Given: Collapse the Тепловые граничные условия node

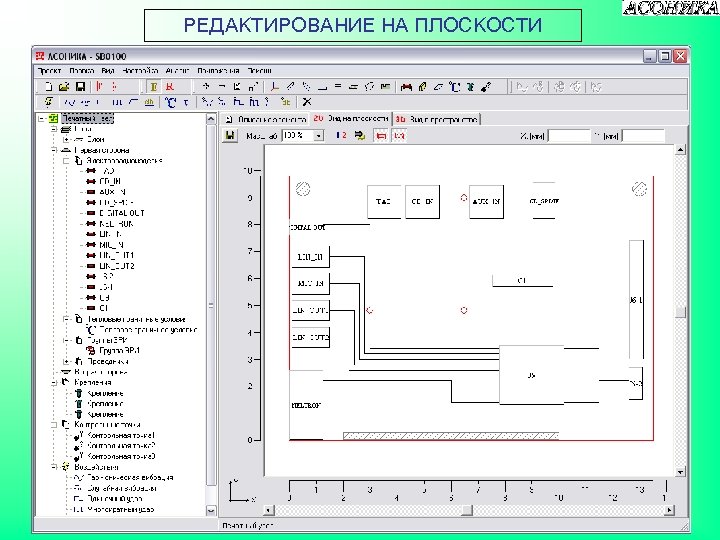Looking at the screenshot, I should pyautogui.click(x=66, y=319).
